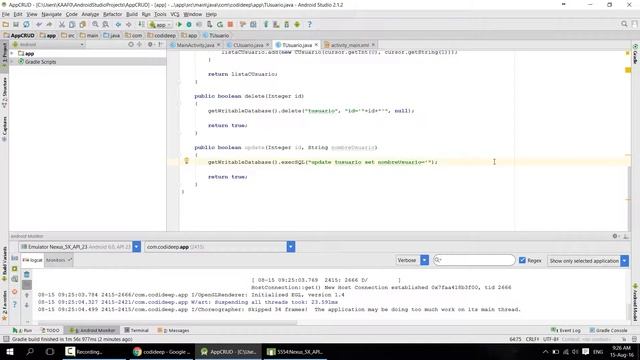Viewport: 640px width, 360px height.
Task: Click the Cut scissors icon
Action: coord(62,24)
